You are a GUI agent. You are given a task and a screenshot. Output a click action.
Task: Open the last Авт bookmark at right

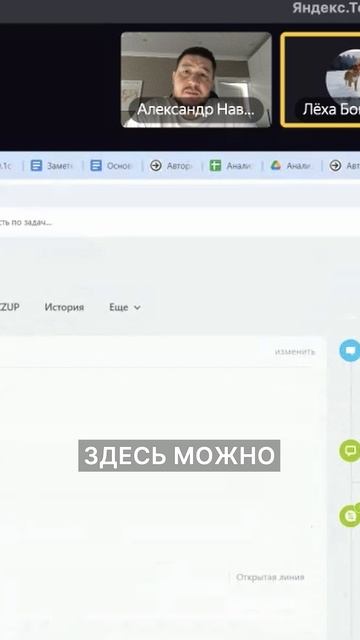coord(344,166)
